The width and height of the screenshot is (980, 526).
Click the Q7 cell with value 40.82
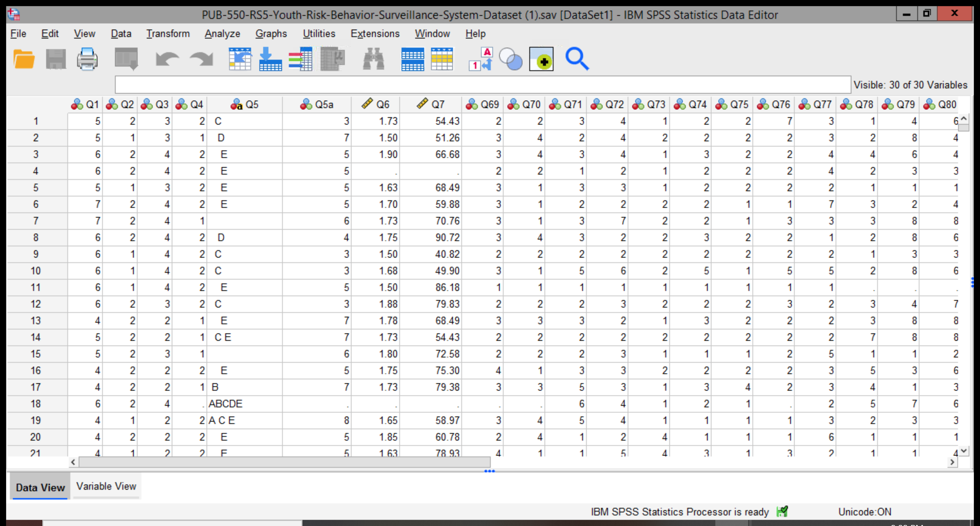click(x=431, y=254)
